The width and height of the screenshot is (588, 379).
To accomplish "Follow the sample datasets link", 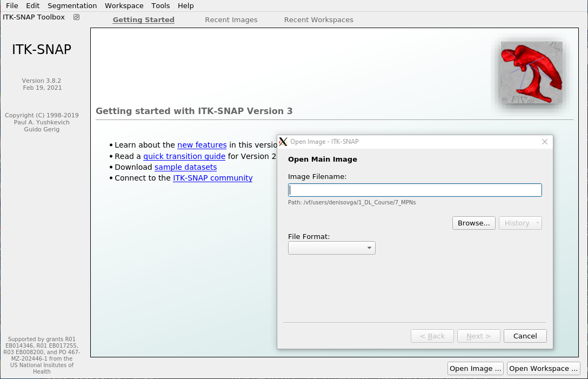I will tap(185, 167).
